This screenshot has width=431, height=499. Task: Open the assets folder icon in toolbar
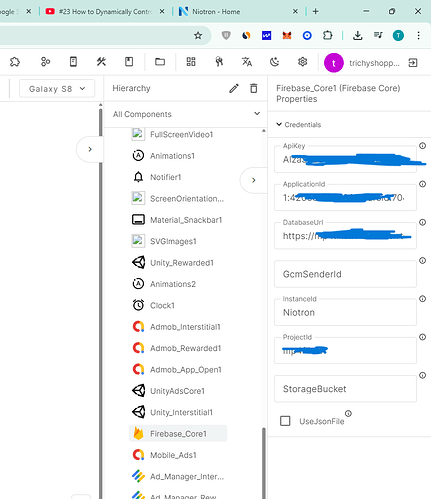click(160, 62)
